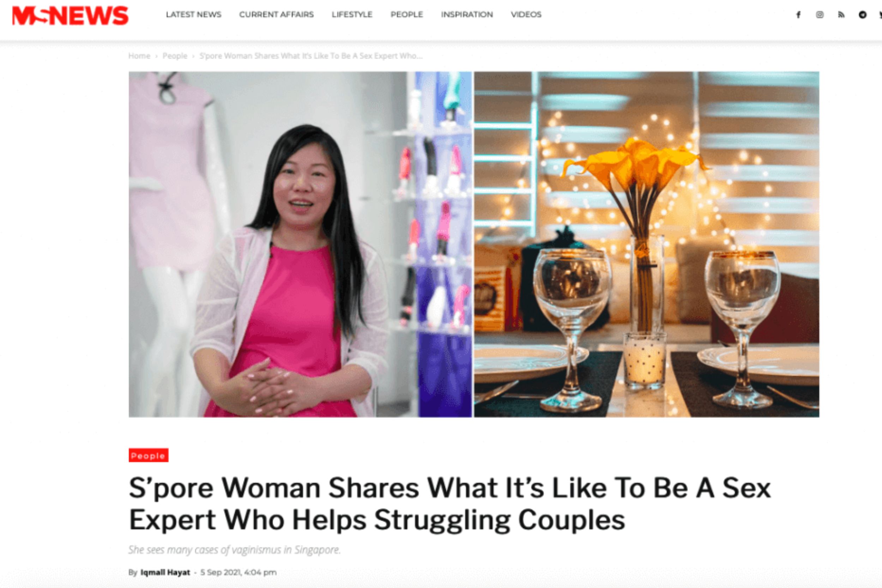This screenshot has width=882, height=588.
Task: Click the partially visible Twitter icon
Action: pyautogui.click(x=880, y=14)
